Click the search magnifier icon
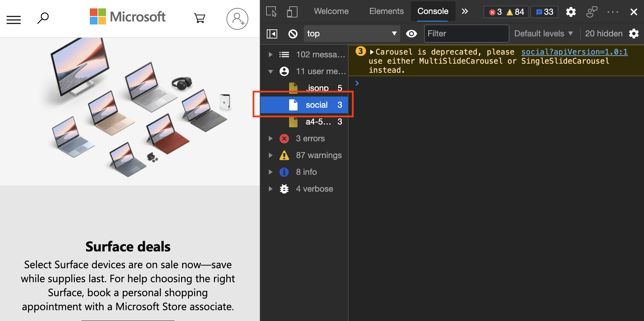644x321 pixels. [x=43, y=18]
